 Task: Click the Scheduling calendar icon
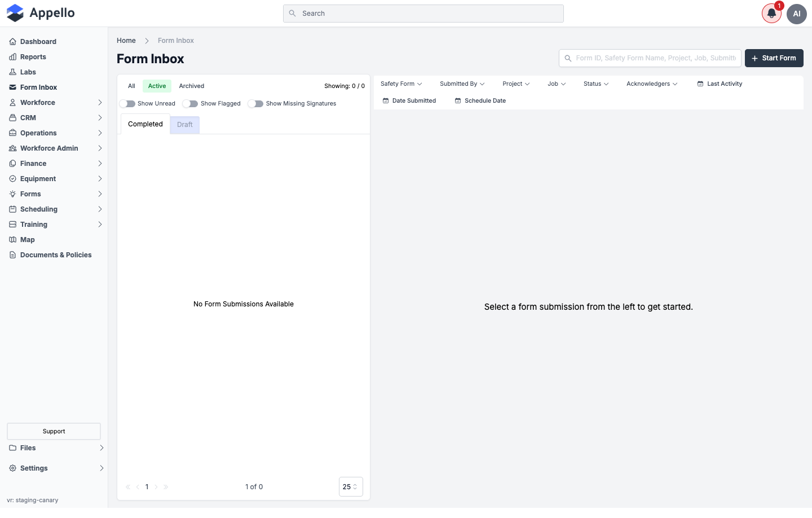click(12, 209)
